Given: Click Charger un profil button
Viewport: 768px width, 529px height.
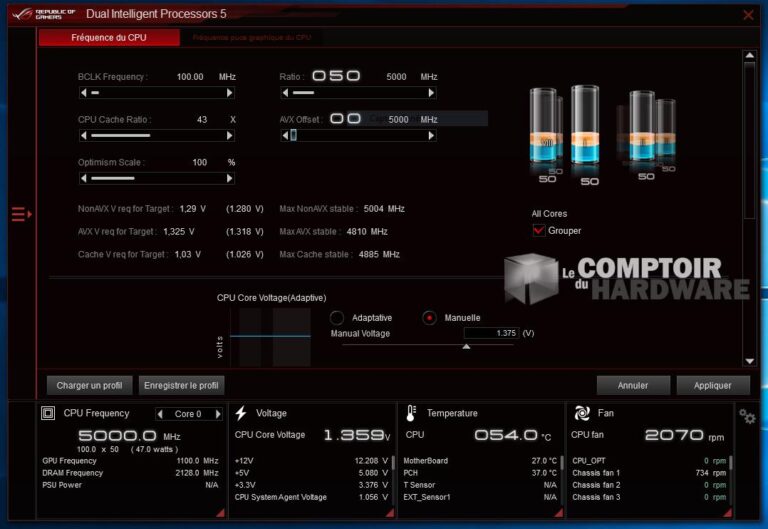Looking at the screenshot, I should [x=90, y=385].
